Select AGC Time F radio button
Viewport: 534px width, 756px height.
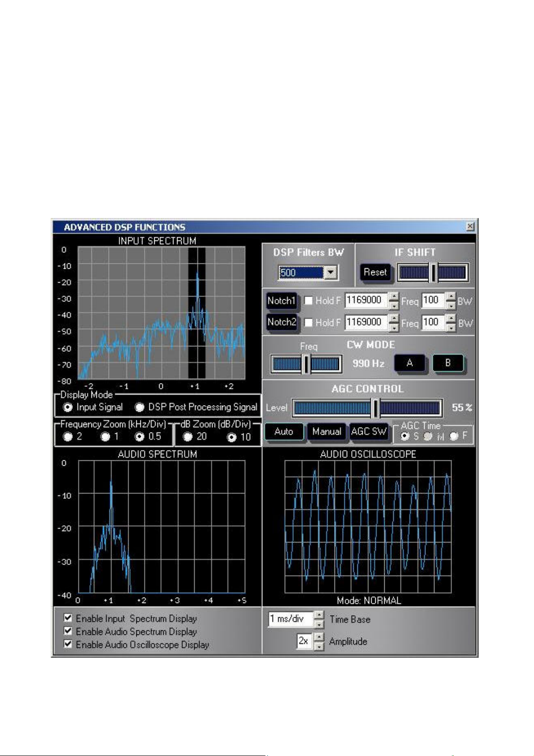coord(454,436)
